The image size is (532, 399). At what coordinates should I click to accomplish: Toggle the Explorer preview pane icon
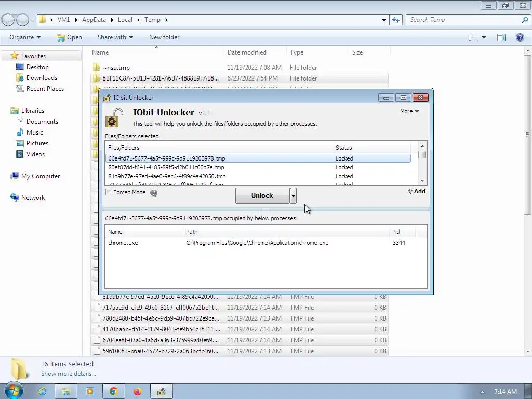501,37
